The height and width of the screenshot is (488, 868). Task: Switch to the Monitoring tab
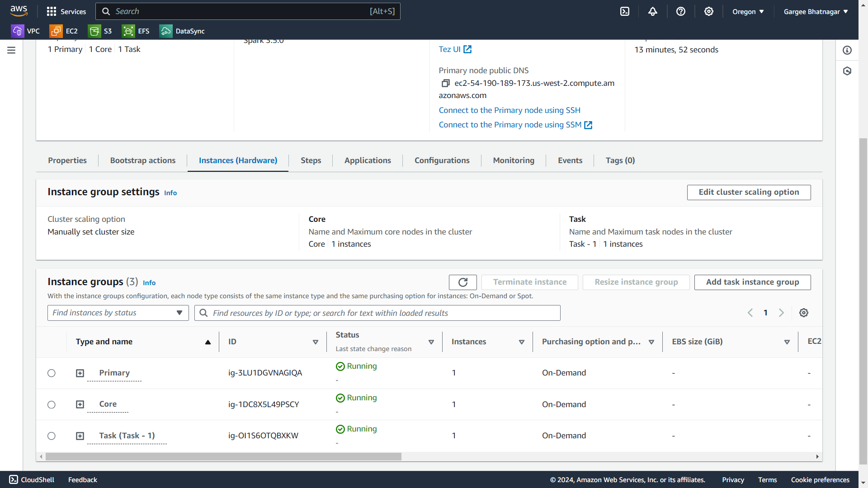[514, 160]
